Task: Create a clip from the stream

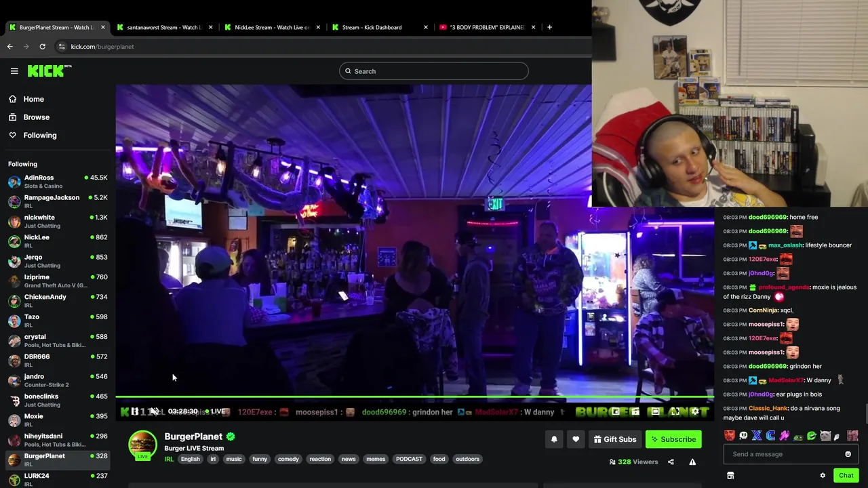Action: coord(635,411)
